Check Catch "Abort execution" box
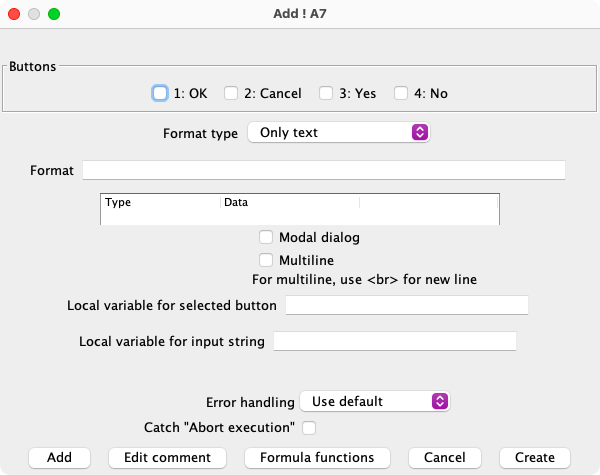This screenshot has height=475, width=600. [x=309, y=428]
